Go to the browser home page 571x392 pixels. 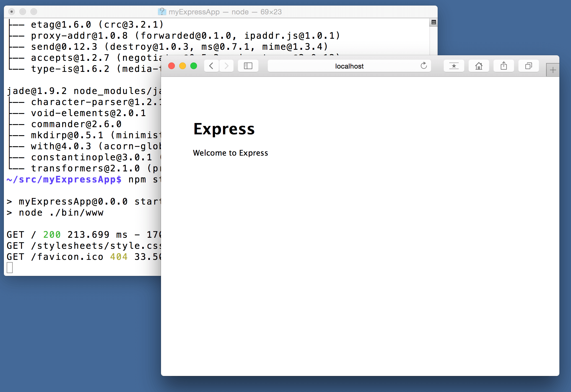[x=479, y=66]
